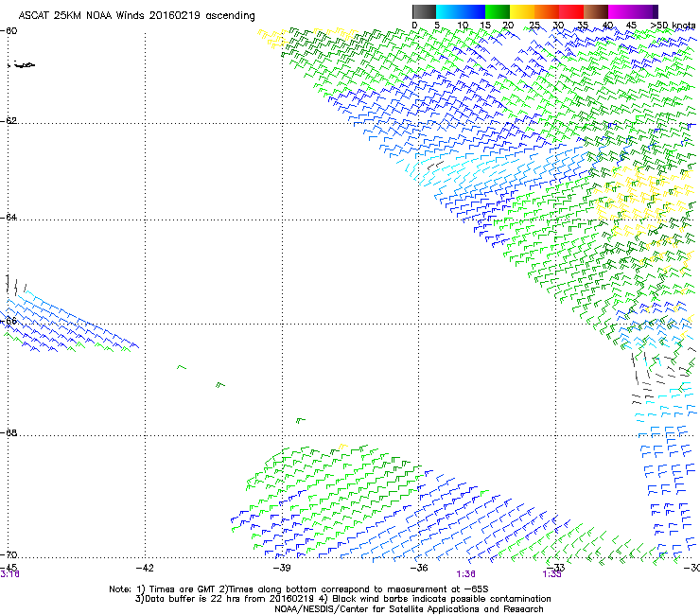Pick the brown 35-40 knots legend segment
Screen dimensions: 700x615
[x=596, y=11]
